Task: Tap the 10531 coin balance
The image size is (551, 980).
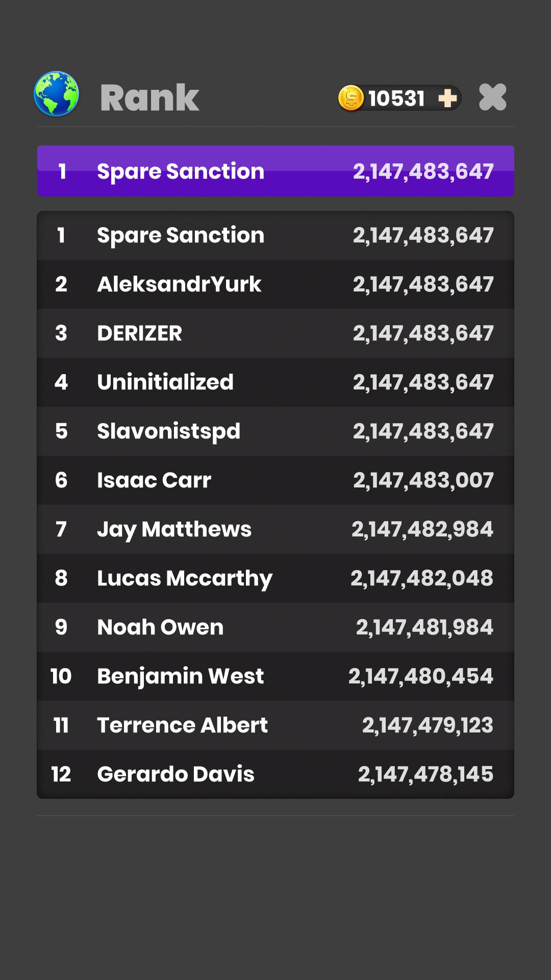Action: (396, 98)
